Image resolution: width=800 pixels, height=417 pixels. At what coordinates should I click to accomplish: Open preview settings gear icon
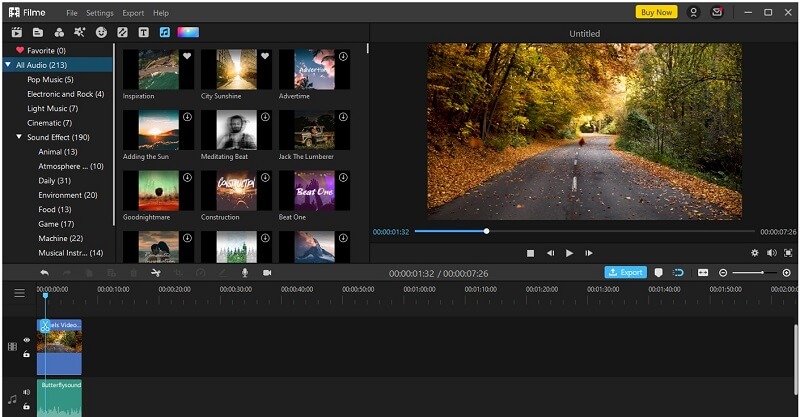[755, 253]
